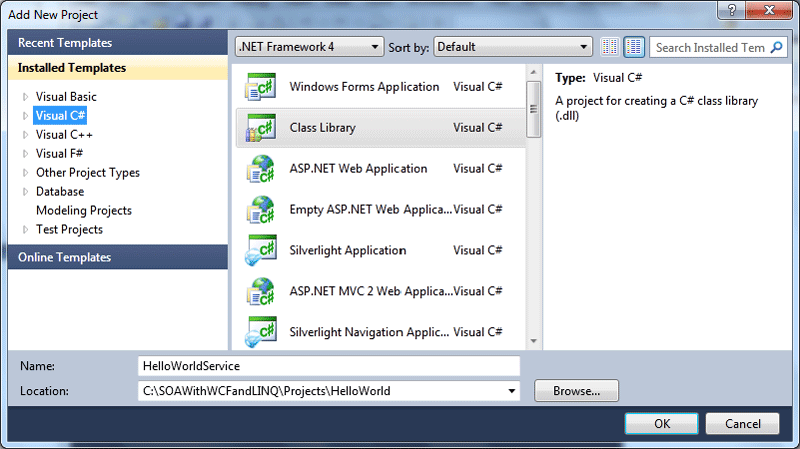Screen dimensions: 800x449
Task: Click the template list scroll down arrow
Action: click(x=533, y=341)
